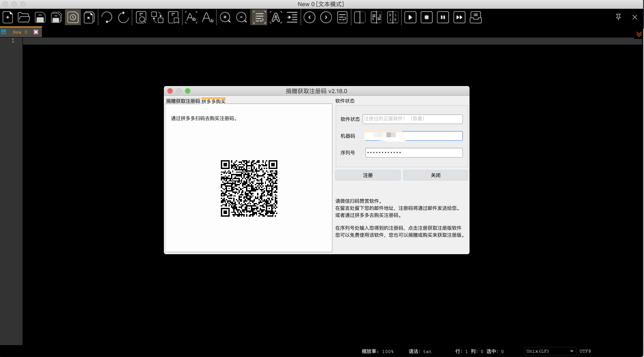The width and height of the screenshot is (644, 357).
Task: Zoom in with the plus magnifier icon
Action: click(x=225, y=17)
